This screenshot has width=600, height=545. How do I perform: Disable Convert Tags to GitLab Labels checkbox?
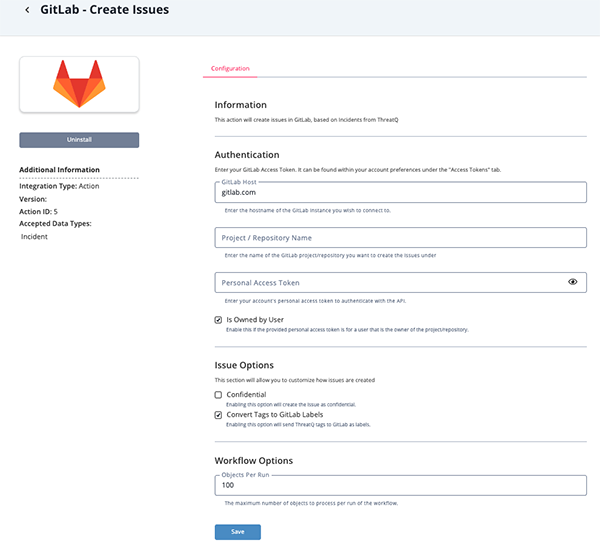(x=219, y=414)
